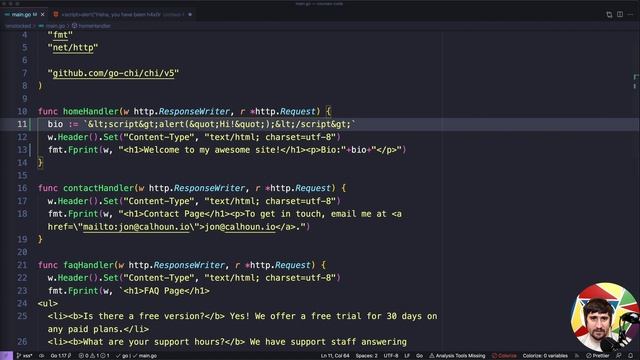
Task: Select the main.go breadcrumb segment
Action: tap(52, 26)
